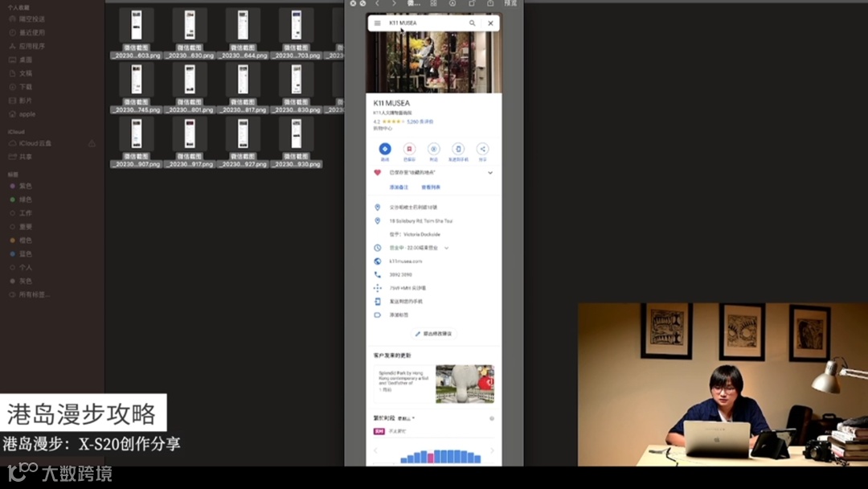This screenshot has height=489, width=868.
Task: Click the iCloud Drive warning triangle icon
Action: coord(92,143)
